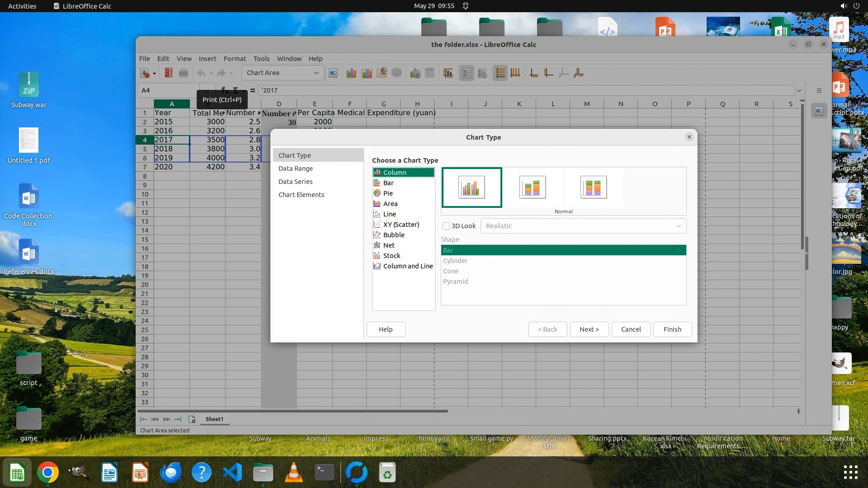
Task: Open Chrome from the dock
Action: (48, 473)
